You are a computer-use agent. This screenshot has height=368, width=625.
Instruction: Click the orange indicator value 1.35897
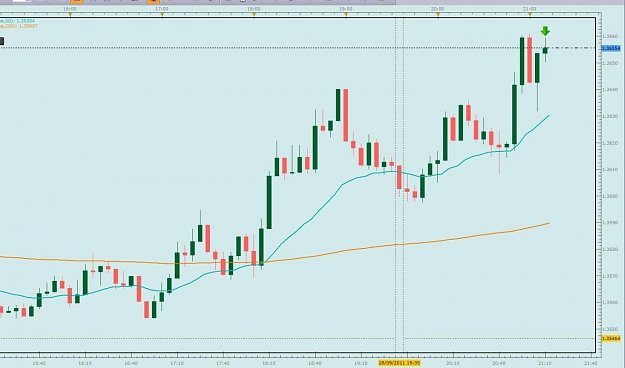[28, 26]
